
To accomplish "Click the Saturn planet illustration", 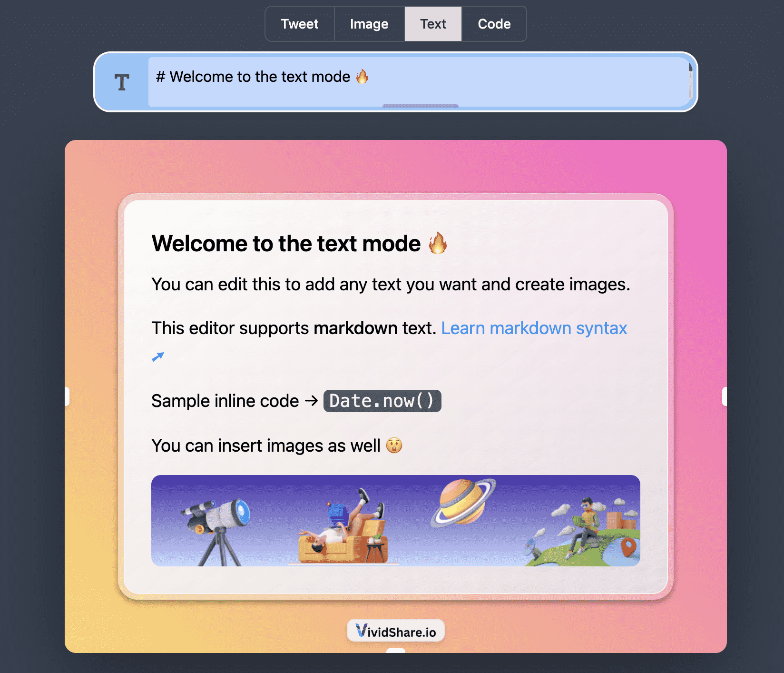I will click(462, 502).
